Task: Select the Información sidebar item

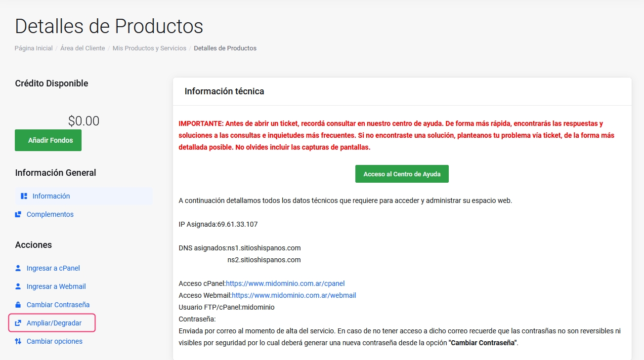Action: [51, 196]
